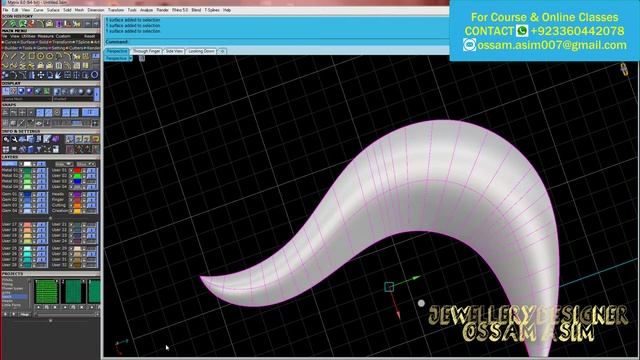Click the gold padlock in viewport corner

tap(624, 69)
